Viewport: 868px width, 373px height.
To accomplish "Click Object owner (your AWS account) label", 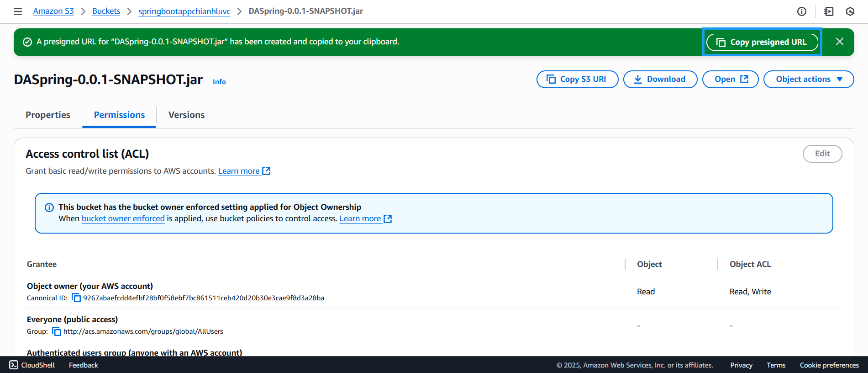I will [x=90, y=286].
